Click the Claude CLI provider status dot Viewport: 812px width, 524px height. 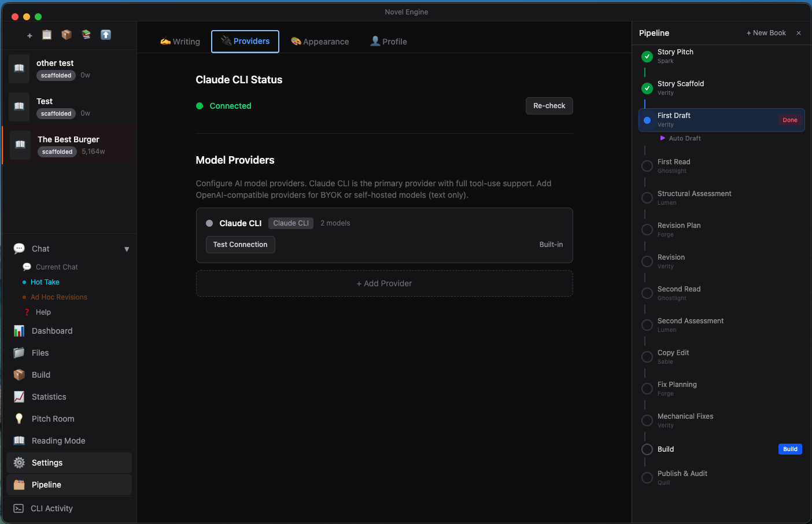click(x=209, y=223)
